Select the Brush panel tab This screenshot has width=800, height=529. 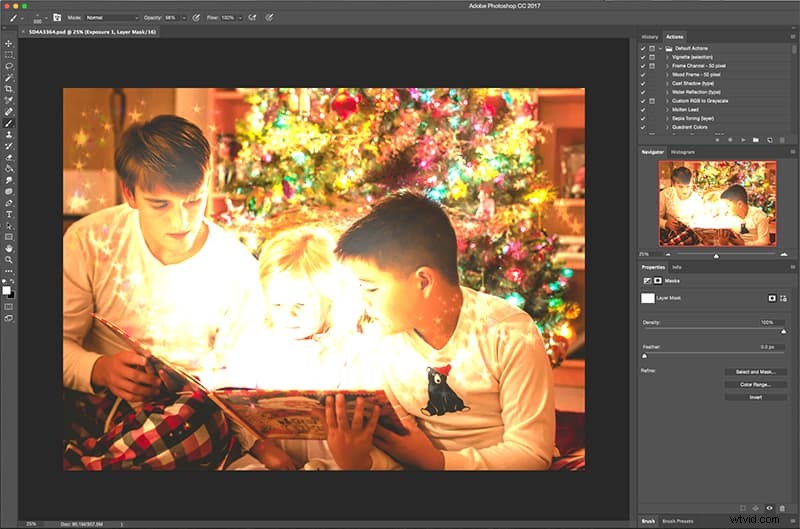point(648,521)
